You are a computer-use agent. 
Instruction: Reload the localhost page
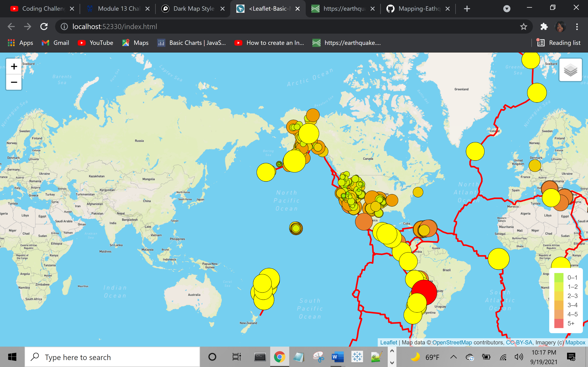click(x=44, y=27)
